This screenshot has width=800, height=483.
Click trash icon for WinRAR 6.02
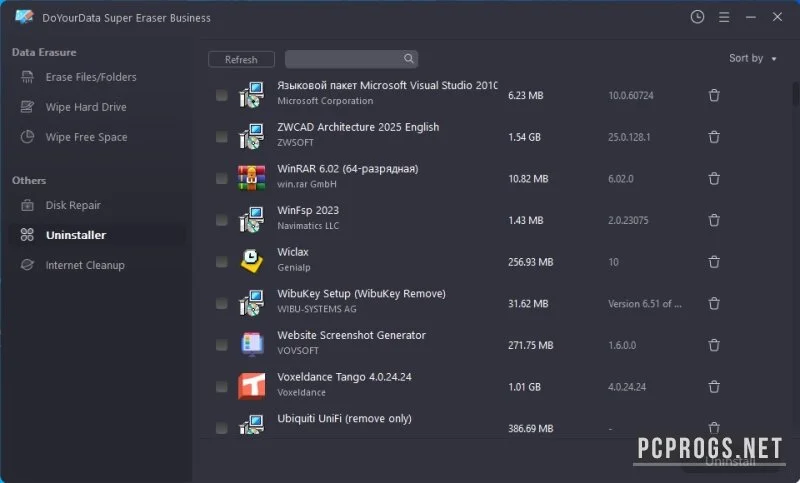coord(714,179)
